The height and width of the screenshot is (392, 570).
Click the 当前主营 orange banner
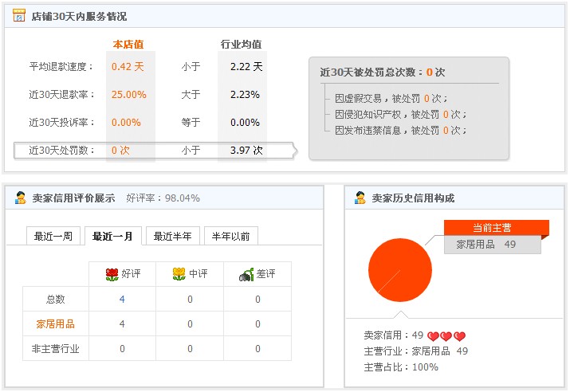[493, 228]
